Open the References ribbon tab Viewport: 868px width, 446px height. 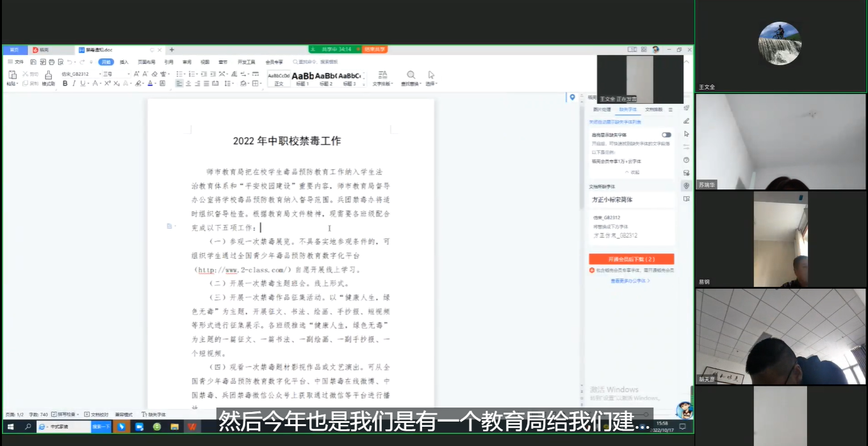(x=168, y=62)
